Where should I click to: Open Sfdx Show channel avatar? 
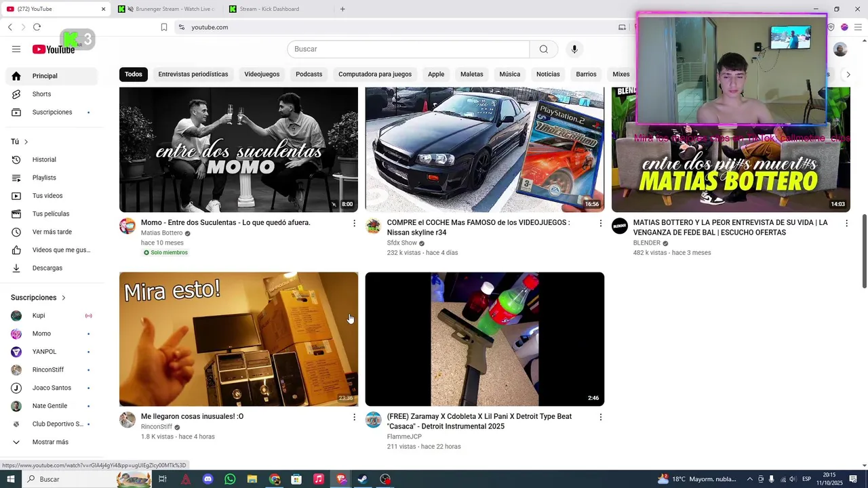pos(374,226)
